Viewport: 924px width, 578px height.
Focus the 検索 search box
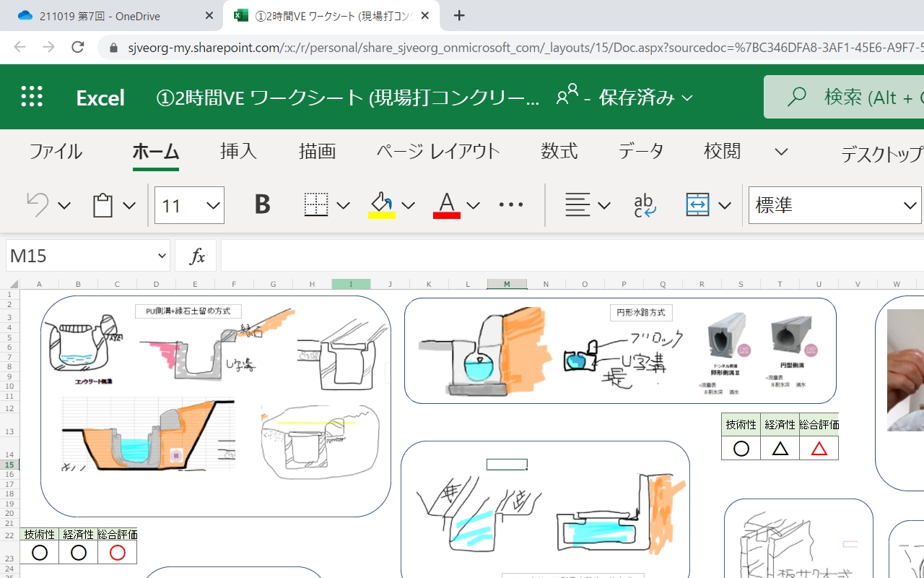pyautogui.click(x=844, y=97)
